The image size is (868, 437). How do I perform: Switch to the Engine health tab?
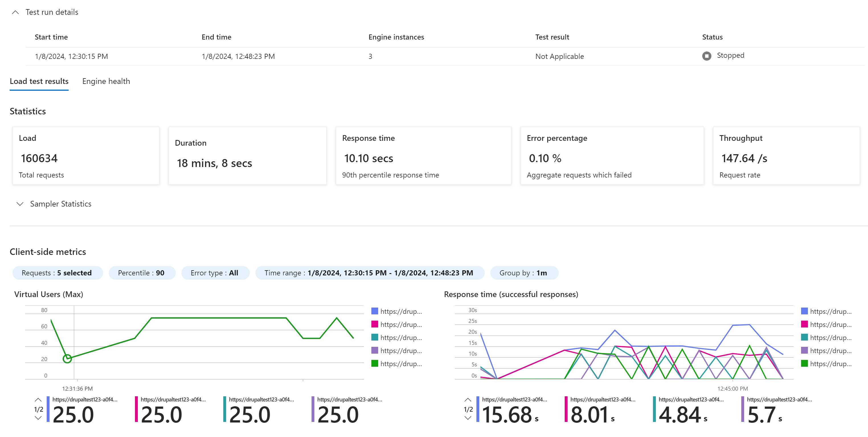pyautogui.click(x=106, y=81)
